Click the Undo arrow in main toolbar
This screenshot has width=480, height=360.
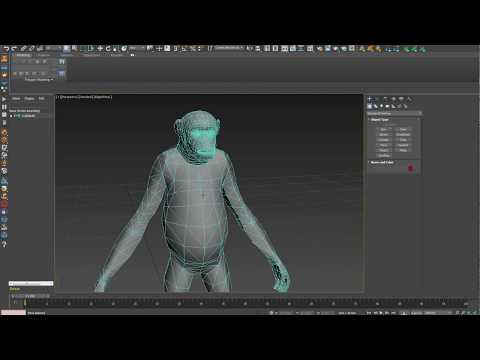pos(6,49)
